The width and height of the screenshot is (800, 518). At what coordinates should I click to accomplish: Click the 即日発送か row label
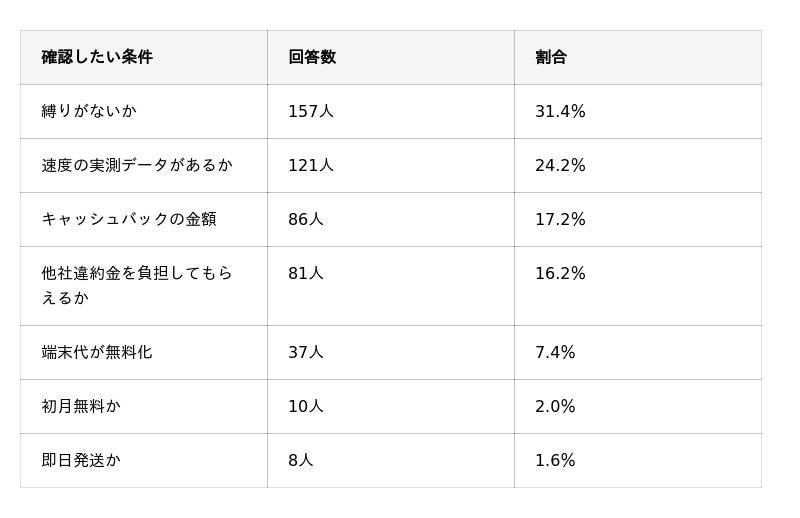tap(81, 460)
